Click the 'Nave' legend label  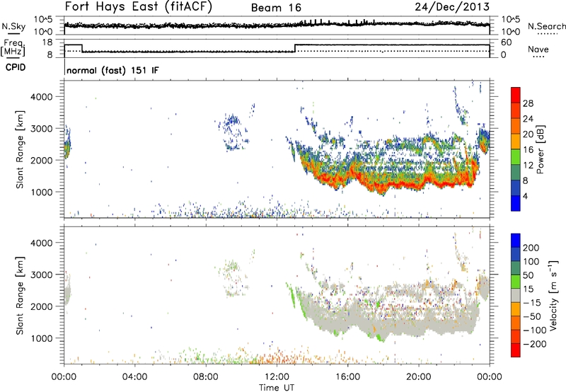(538, 49)
